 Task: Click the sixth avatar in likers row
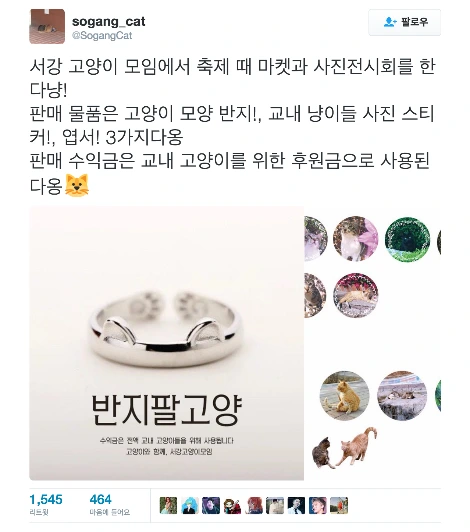pyautogui.click(x=275, y=505)
